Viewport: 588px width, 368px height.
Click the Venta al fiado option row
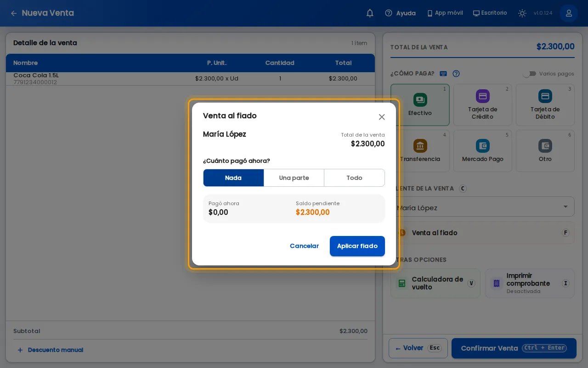[482, 233]
